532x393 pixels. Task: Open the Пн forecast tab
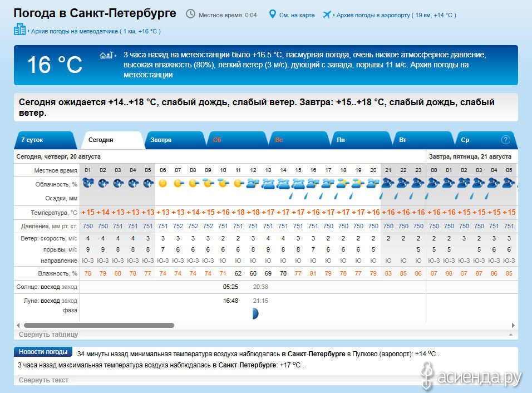point(361,140)
